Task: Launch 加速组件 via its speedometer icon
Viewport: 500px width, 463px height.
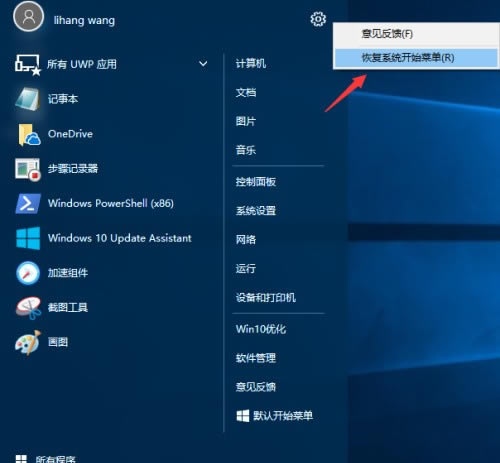Action: [28, 273]
